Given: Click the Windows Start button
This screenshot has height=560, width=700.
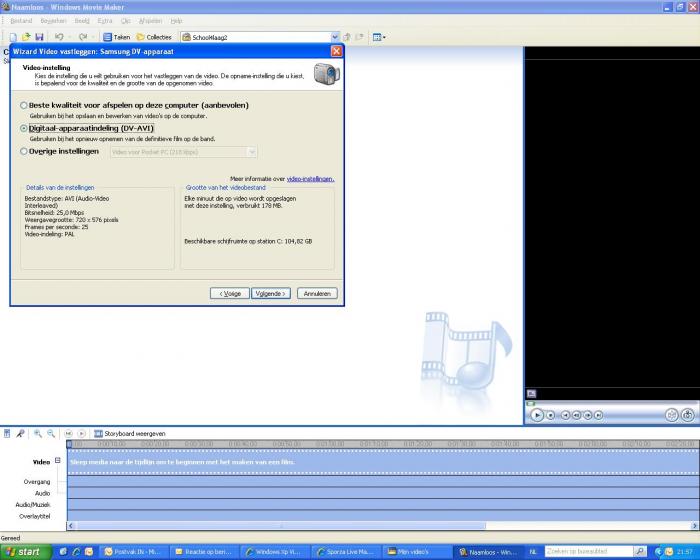Looking at the screenshot, I should pos(26,552).
